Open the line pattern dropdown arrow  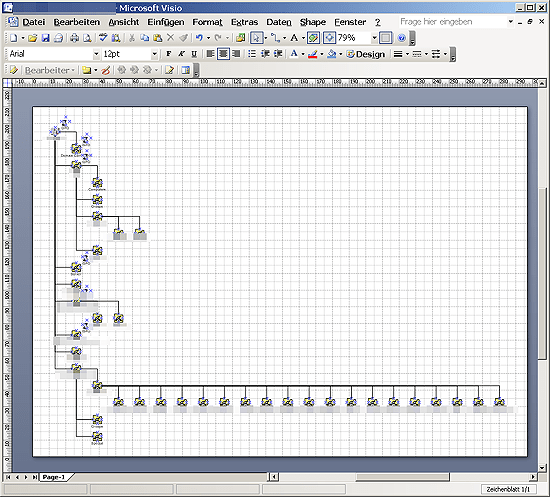tap(426, 54)
